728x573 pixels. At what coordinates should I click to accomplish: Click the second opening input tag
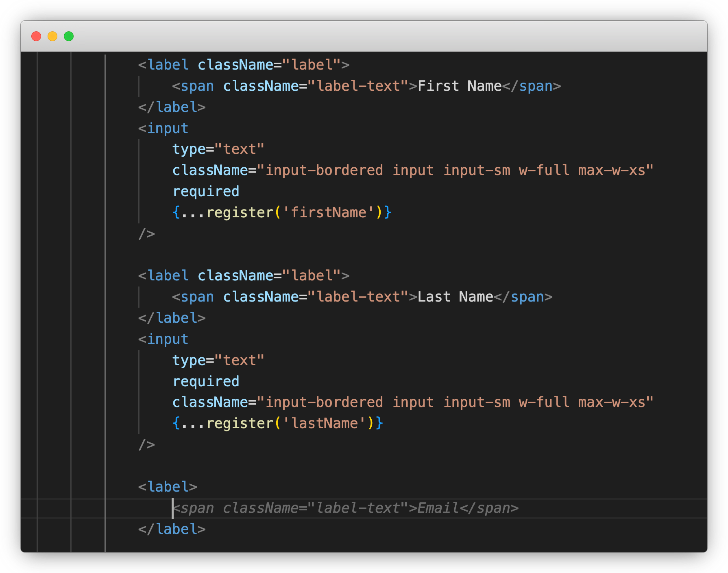pyautogui.click(x=163, y=339)
